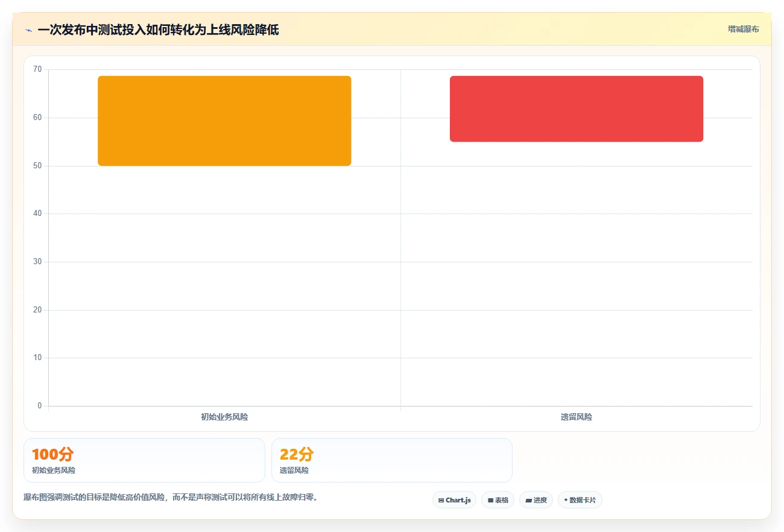The width and height of the screenshot is (784, 532).
Task: Click the y-axis value 50
Action: pyautogui.click(x=37, y=165)
